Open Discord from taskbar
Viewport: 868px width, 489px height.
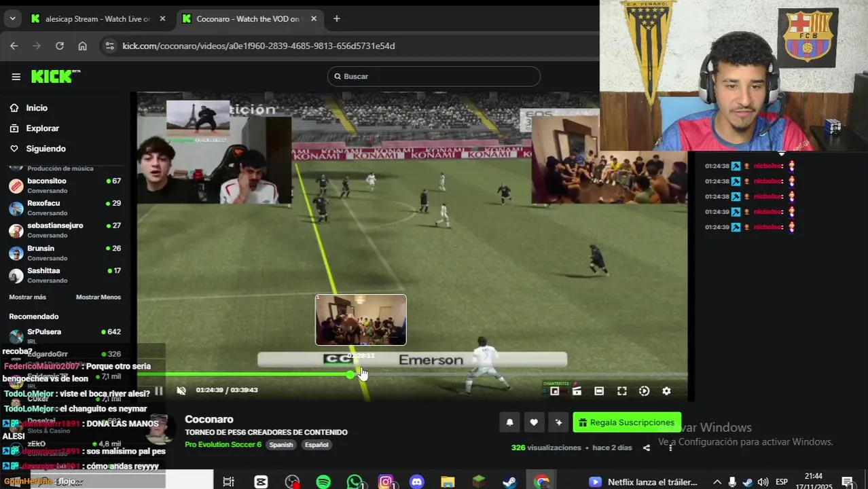click(x=417, y=482)
